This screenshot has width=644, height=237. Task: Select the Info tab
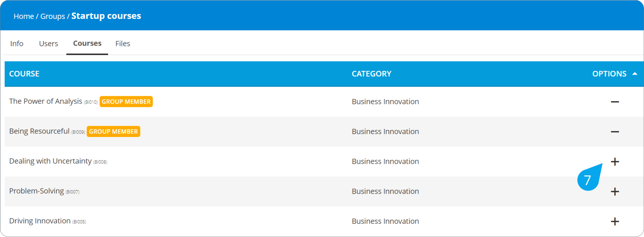tap(16, 43)
